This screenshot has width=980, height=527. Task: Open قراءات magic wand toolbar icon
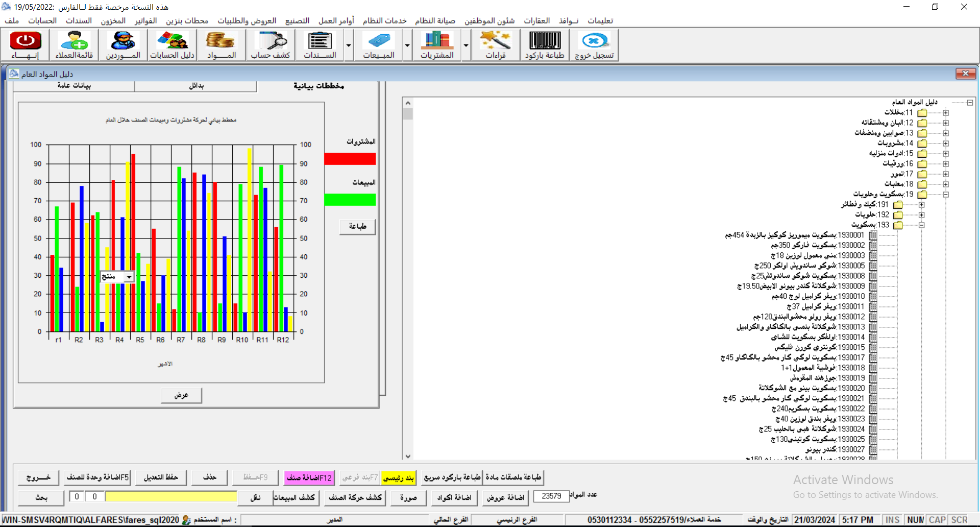point(495,45)
